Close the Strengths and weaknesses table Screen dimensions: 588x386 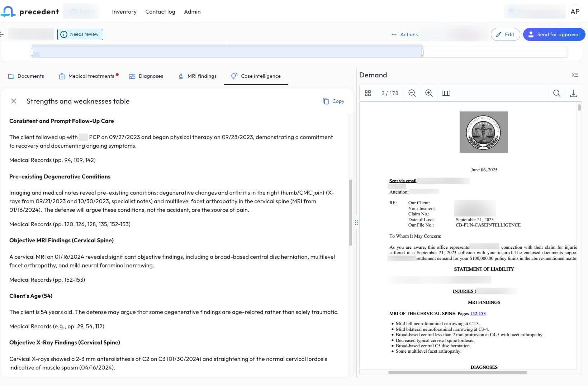pyautogui.click(x=14, y=101)
